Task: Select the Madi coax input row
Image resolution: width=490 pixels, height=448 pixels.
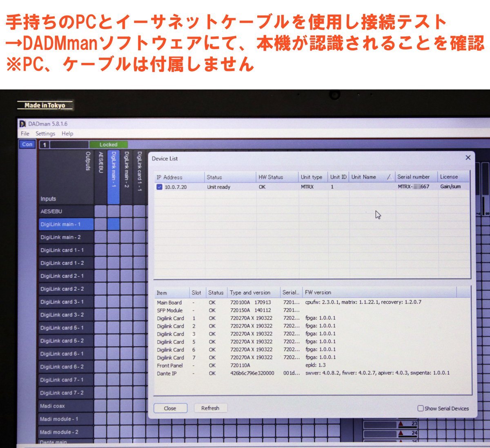Action: [66, 406]
